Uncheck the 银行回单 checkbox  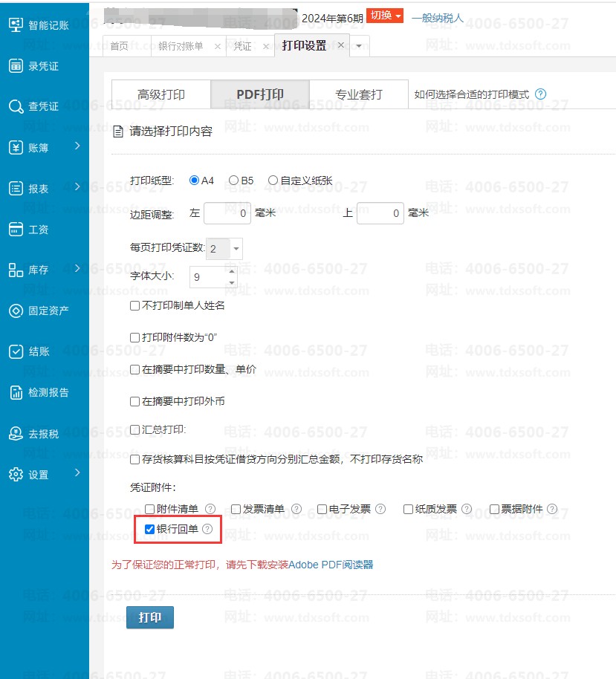150,529
